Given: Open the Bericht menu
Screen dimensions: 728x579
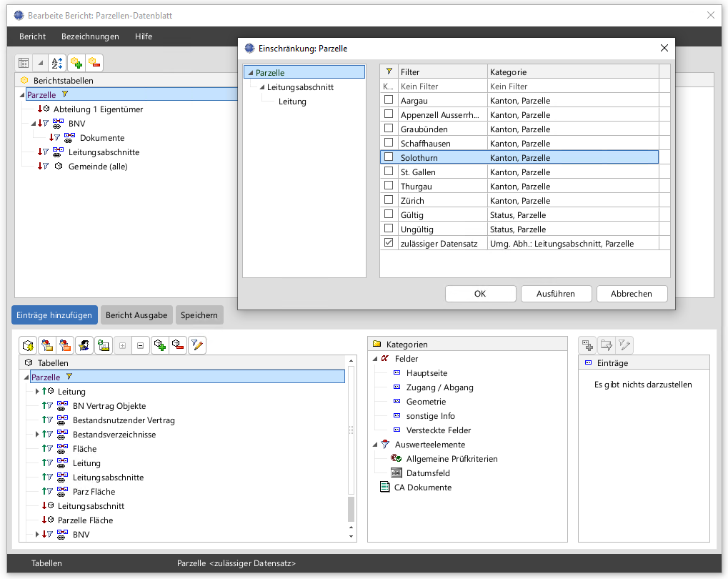Looking at the screenshot, I should [x=32, y=36].
